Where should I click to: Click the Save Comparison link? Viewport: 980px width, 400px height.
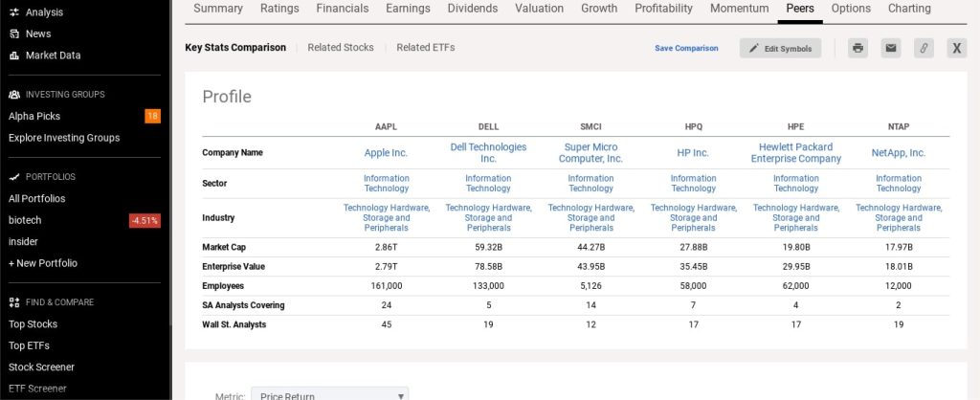[686, 48]
